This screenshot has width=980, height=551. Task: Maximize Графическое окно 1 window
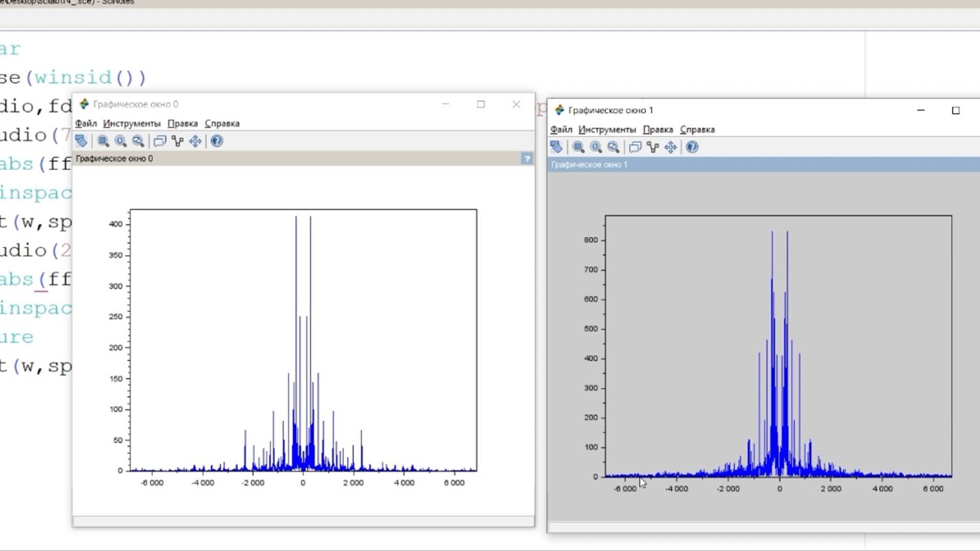tap(955, 111)
